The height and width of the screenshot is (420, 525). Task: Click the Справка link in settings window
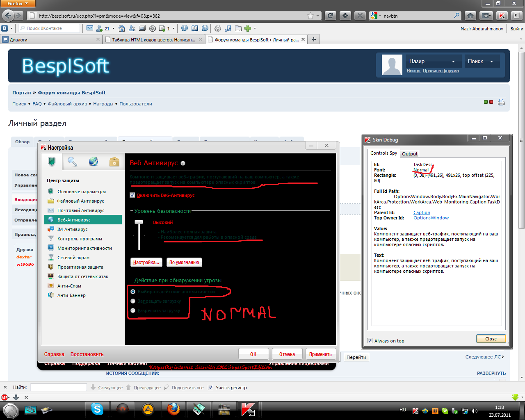(54, 354)
